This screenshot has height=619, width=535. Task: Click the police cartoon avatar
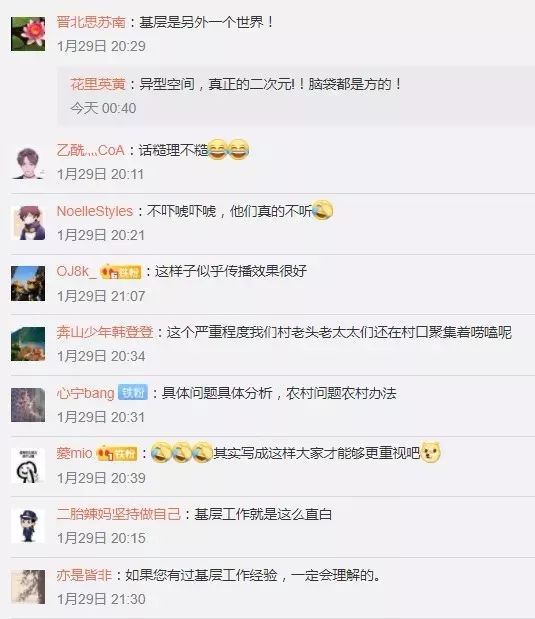pyautogui.click(x=28, y=526)
